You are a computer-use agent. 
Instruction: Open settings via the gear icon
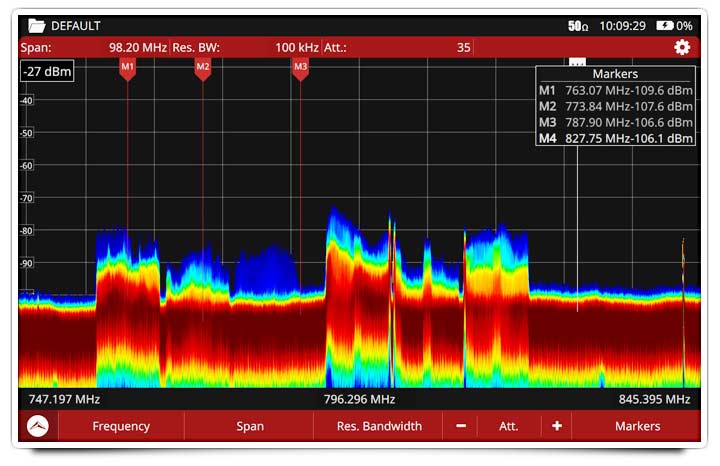pos(682,47)
